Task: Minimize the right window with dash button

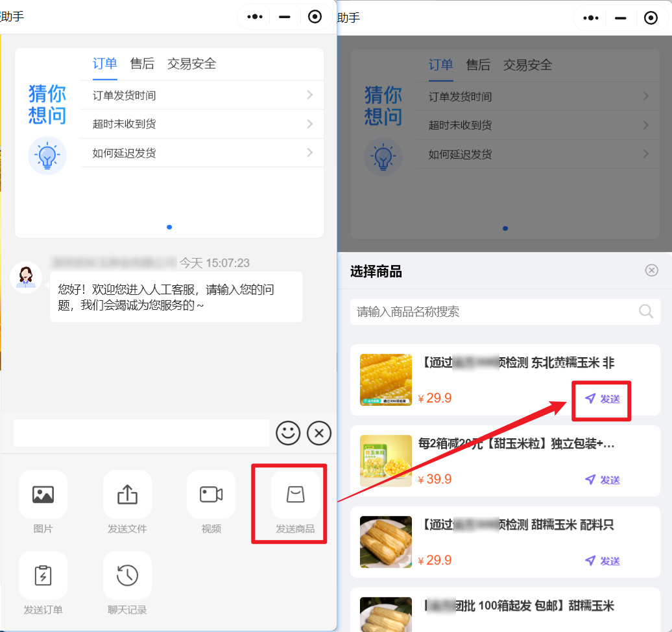Action: pyautogui.click(x=621, y=18)
